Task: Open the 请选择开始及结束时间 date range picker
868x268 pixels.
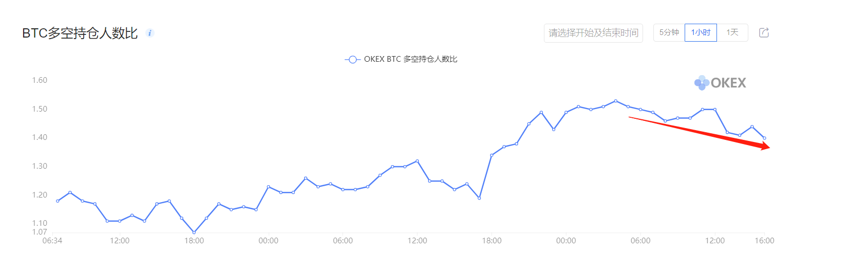Action: pos(593,33)
